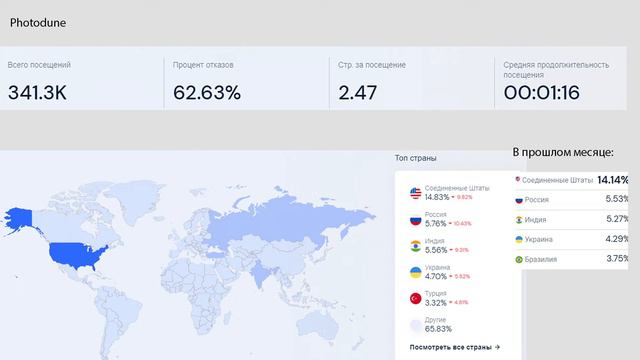
Task: Click the Топ страны heading
Action: 416,158
